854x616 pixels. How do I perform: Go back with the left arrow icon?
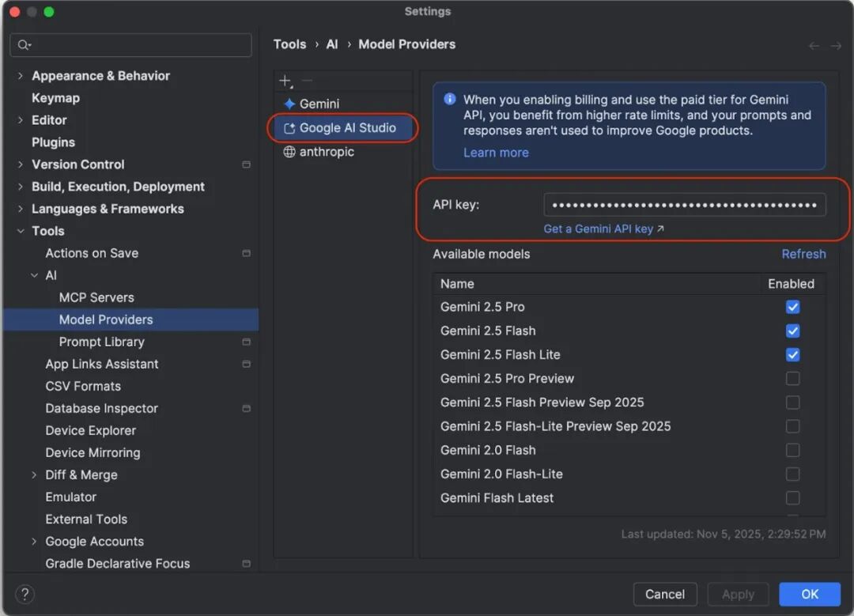(x=814, y=46)
